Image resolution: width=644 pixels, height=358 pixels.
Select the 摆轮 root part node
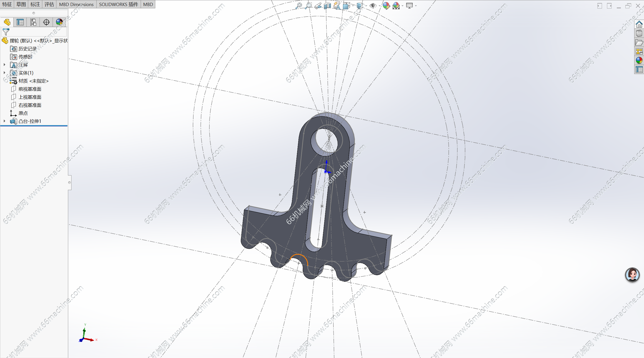(35, 41)
